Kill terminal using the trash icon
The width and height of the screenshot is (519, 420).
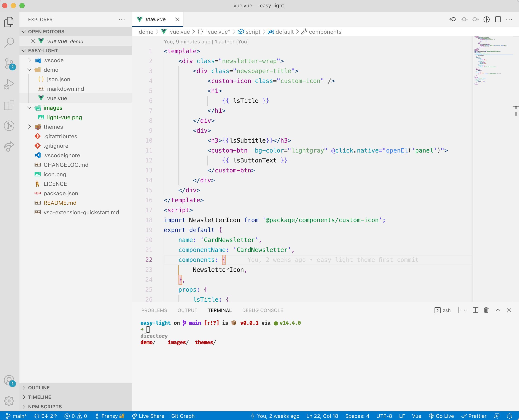(x=486, y=310)
